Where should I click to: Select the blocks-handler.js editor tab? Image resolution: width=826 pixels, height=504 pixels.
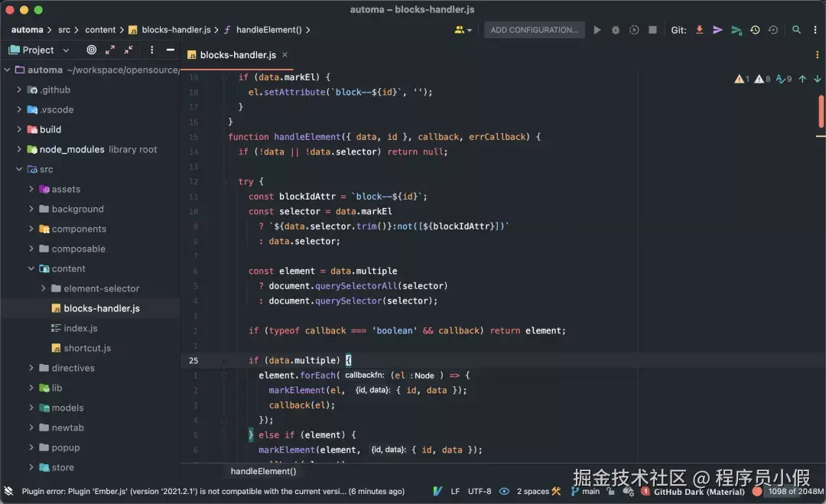[237, 55]
